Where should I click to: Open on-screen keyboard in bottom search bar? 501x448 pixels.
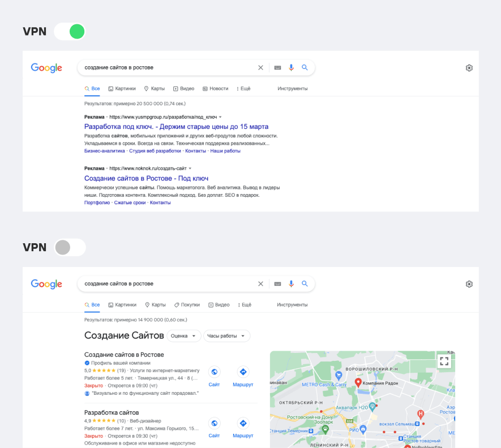point(277,284)
